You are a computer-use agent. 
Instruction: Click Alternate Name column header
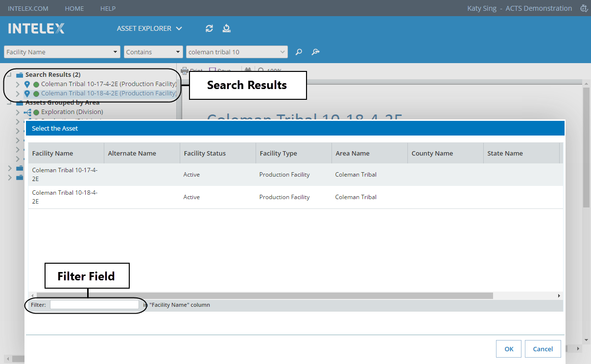(142, 153)
